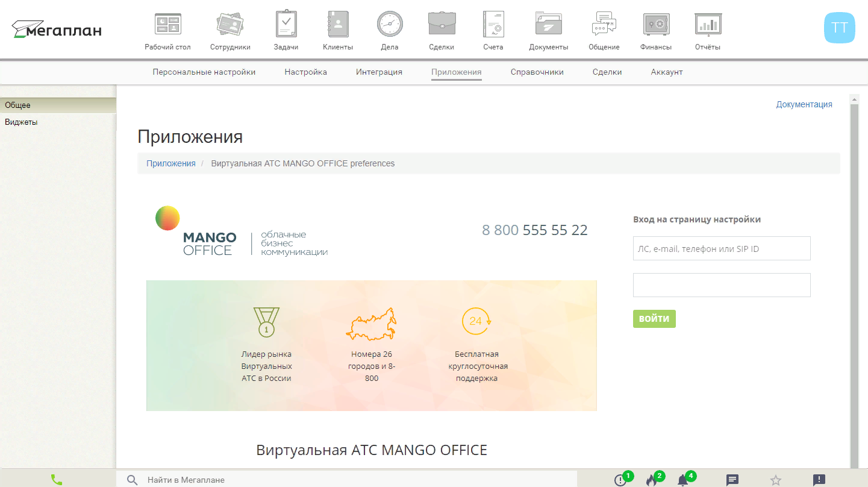Click the search magnifier icon

tap(133, 480)
